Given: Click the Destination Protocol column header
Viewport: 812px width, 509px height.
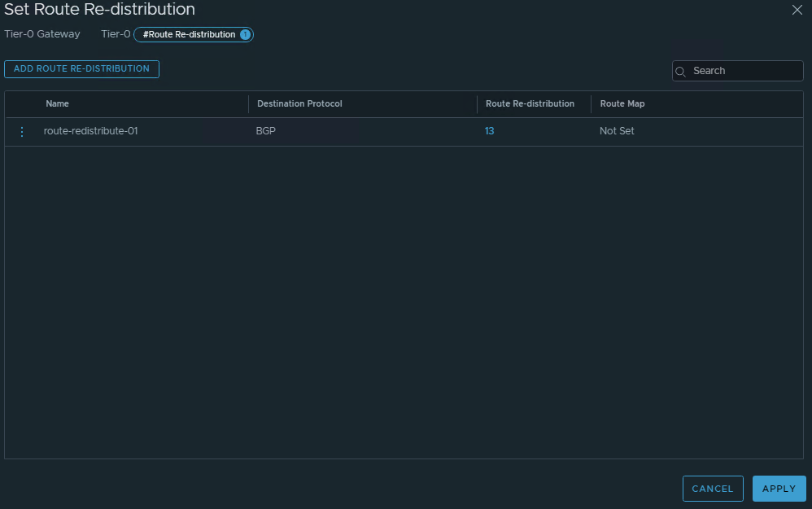Looking at the screenshot, I should point(299,103).
